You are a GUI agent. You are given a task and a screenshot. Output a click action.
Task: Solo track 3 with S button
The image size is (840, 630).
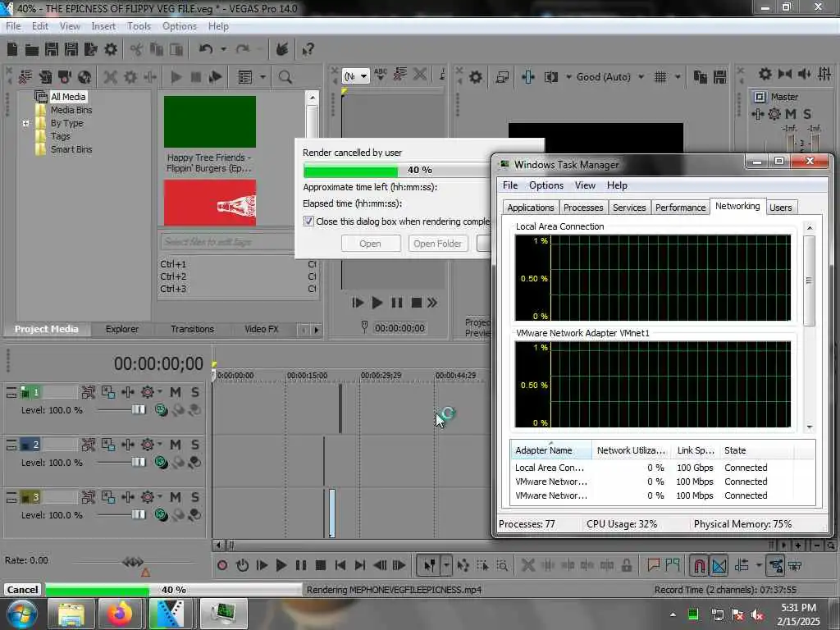pyautogui.click(x=195, y=497)
